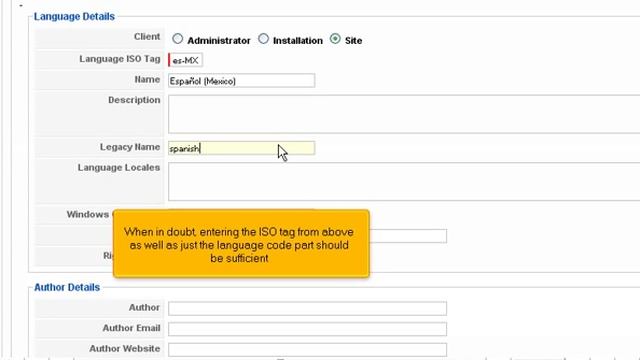This screenshot has width=640, height=360.
Task: Click the Author Website input field
Action: tap(307, 349)
